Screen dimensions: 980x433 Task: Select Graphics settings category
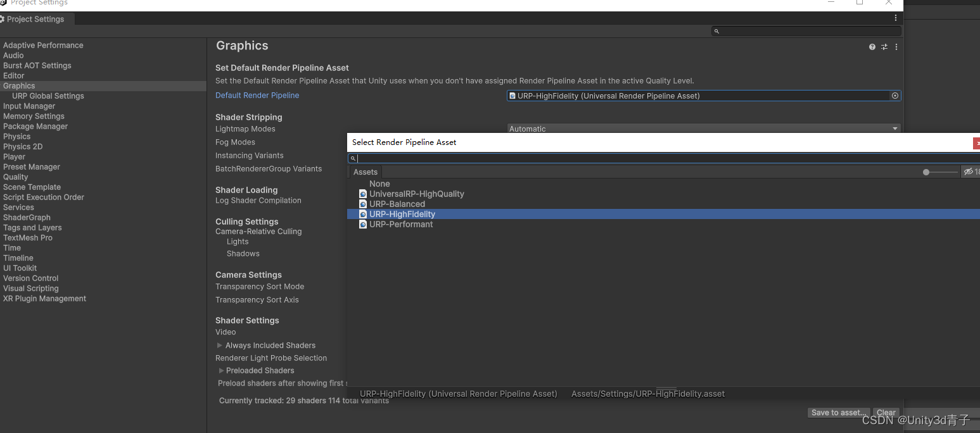19,85
